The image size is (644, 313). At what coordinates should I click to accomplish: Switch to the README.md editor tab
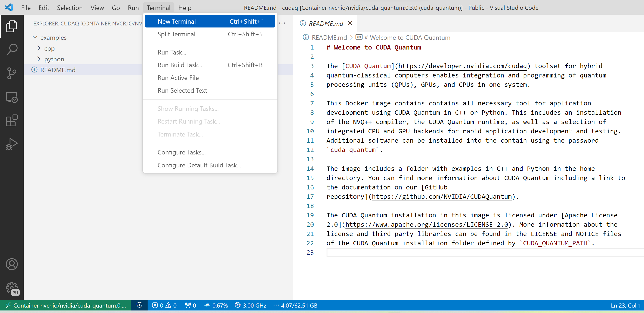326,23
